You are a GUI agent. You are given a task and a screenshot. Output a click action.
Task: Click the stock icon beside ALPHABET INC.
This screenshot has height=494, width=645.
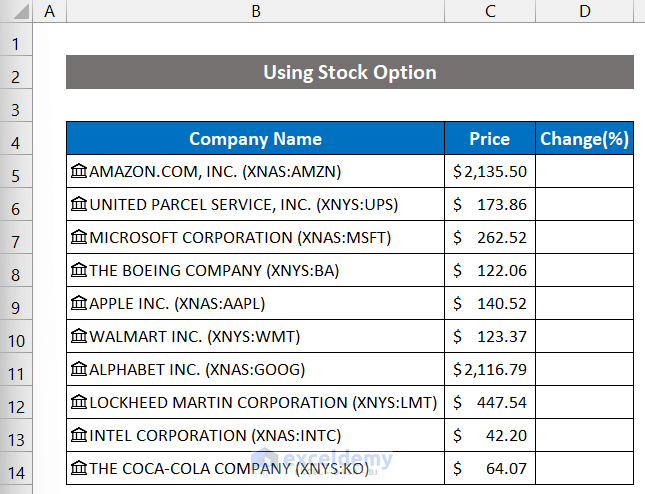tap(79, 369)
